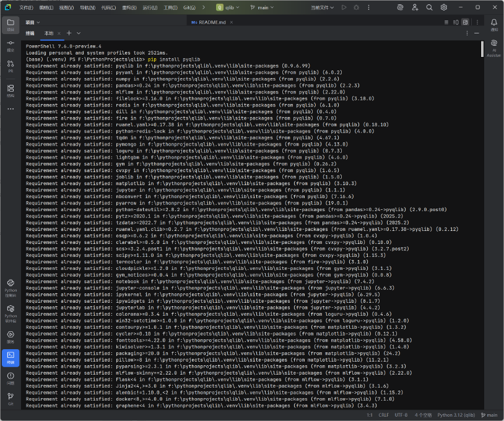This screenshot has width=504, height=421.
Task: Open the Project tool window folder icon
Action: point(11,25)
